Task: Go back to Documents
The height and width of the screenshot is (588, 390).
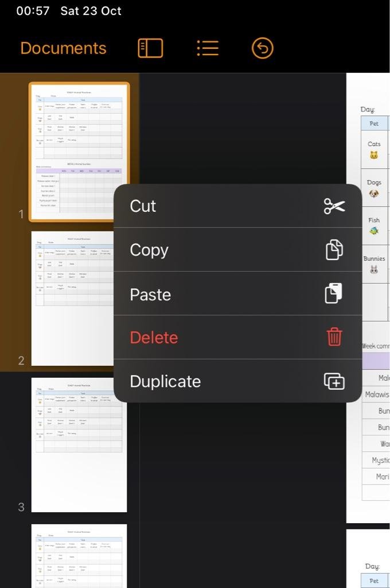Action: pyautogui.click(x=63, y=48)
